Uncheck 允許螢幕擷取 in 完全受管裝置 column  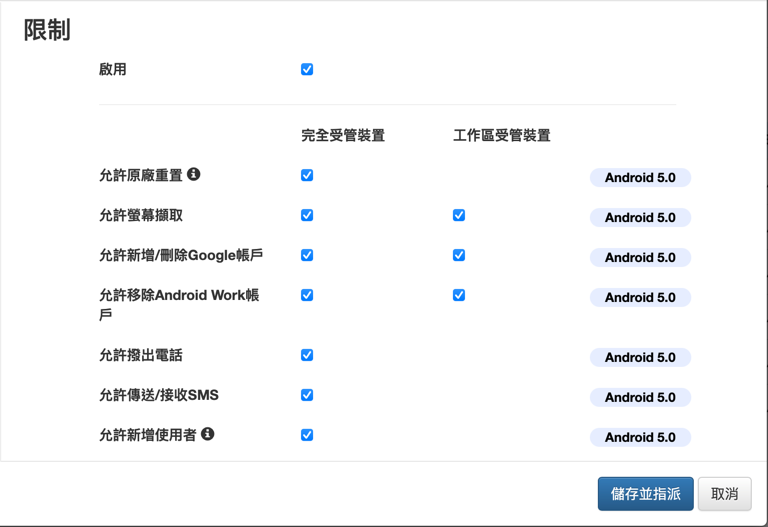(x=307, y=215)
